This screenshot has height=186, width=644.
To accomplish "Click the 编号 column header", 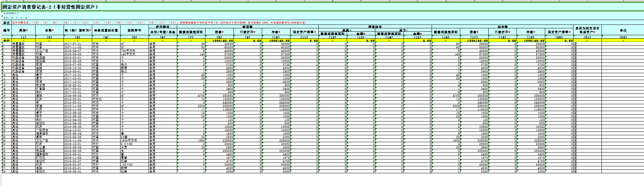I will click(7, 30).
